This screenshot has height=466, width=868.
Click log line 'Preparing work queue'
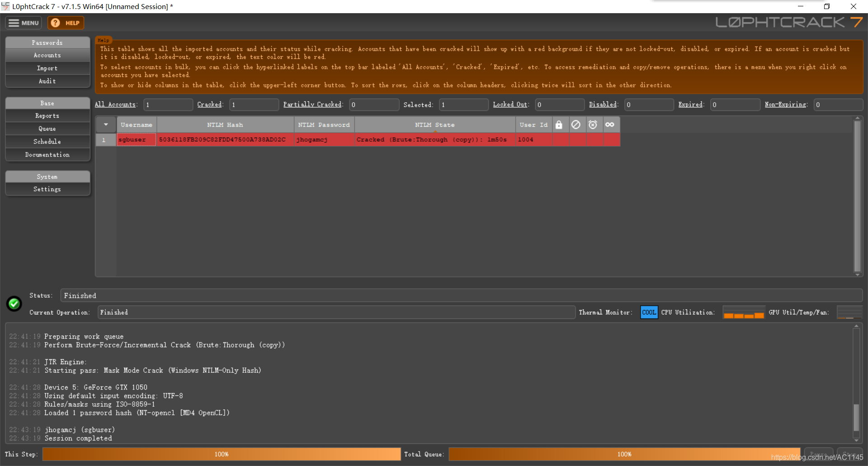click(84, 337)
